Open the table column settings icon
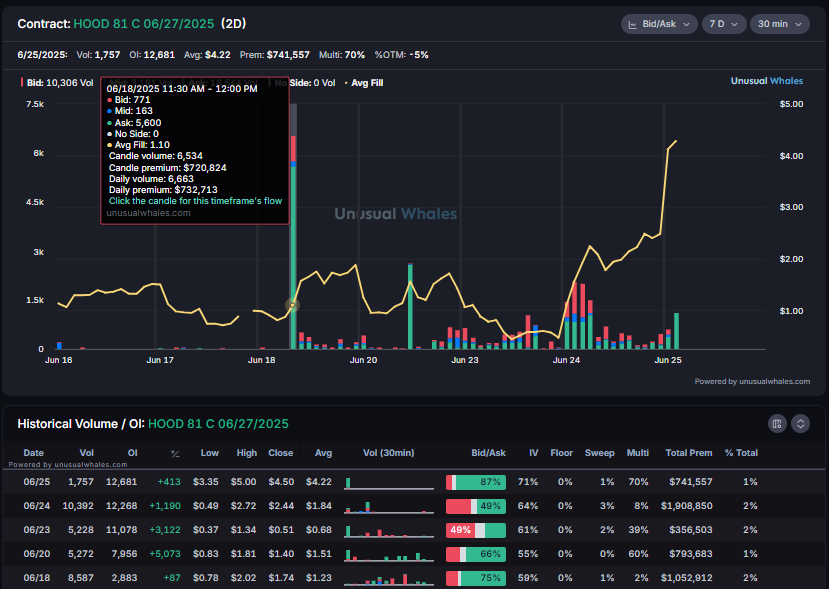Image resolution: width=829 pixels, height=589 pixels. [777, 424]
